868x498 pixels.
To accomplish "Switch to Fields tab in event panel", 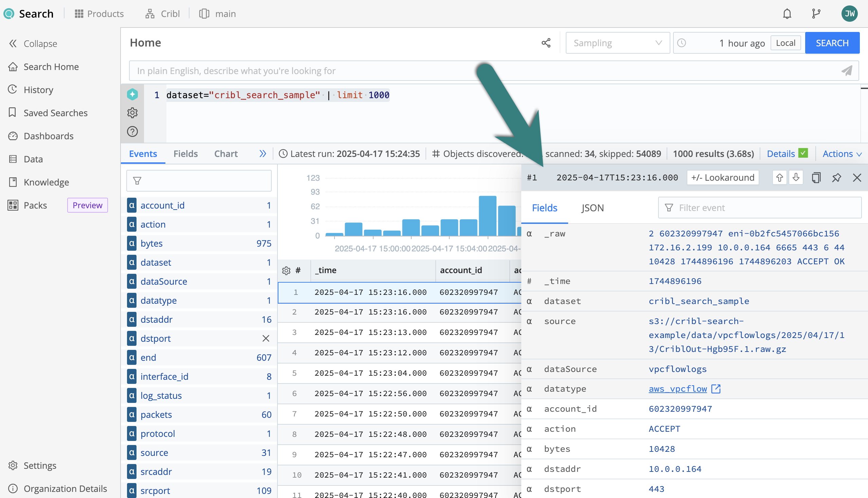I will (x=544, y=208).
